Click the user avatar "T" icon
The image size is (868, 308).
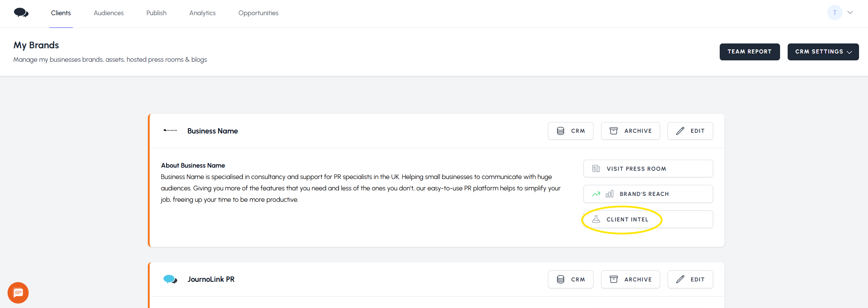click(x=835, y=13)
